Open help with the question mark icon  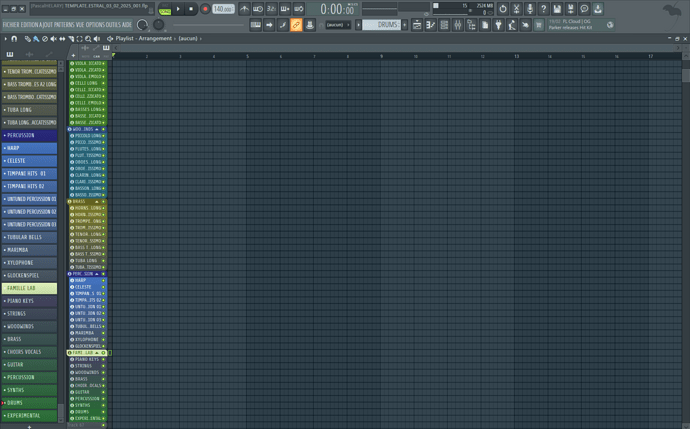[543, 9]
